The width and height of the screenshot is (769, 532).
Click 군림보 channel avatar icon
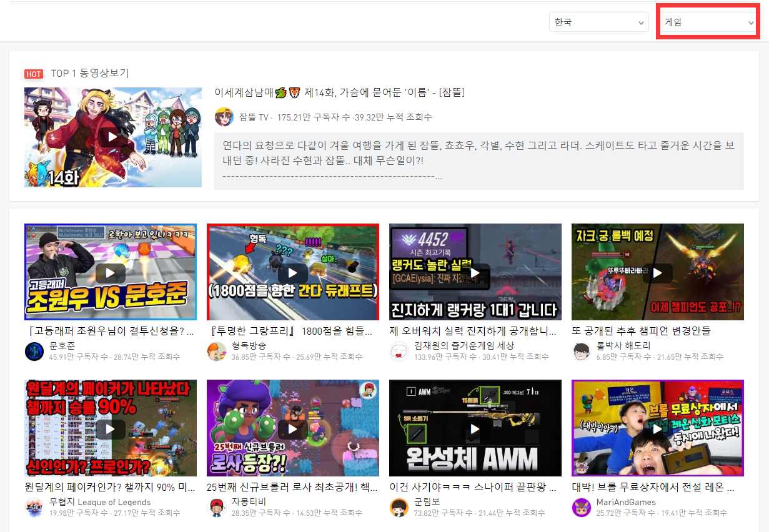point(399,508)
